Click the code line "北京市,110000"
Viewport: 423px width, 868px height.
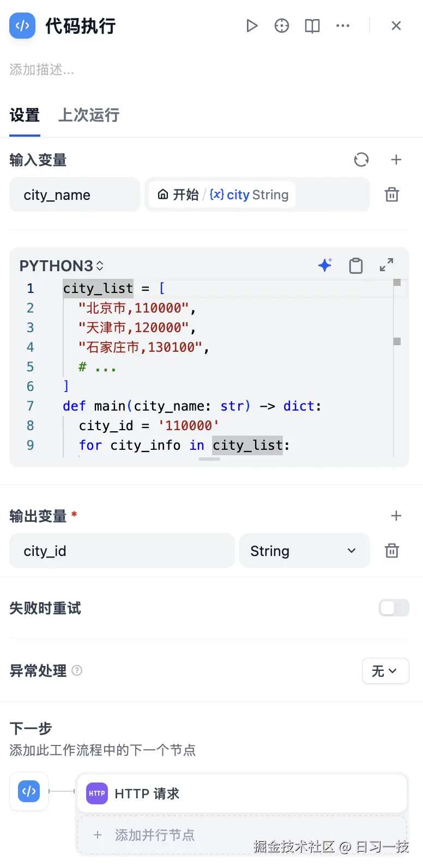tap(137, 308)
